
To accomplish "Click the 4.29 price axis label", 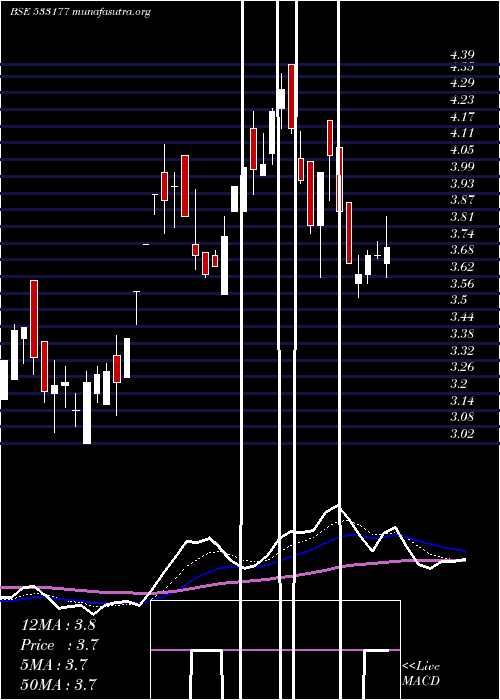I will click(462, 83).
